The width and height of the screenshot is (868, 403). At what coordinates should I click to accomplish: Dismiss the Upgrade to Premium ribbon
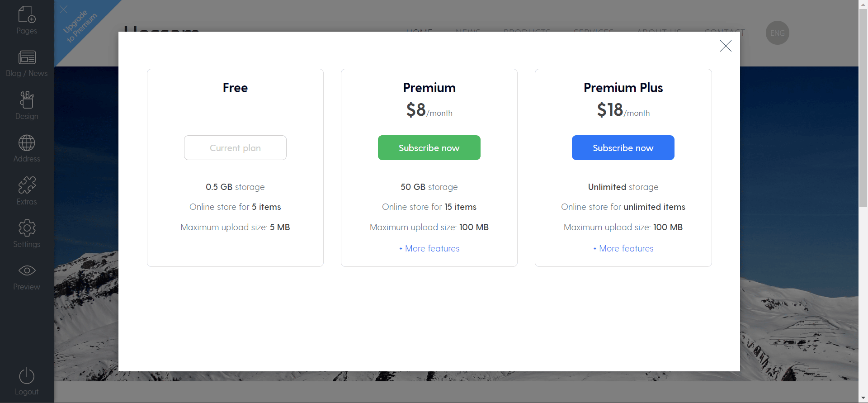coord(64,9)
